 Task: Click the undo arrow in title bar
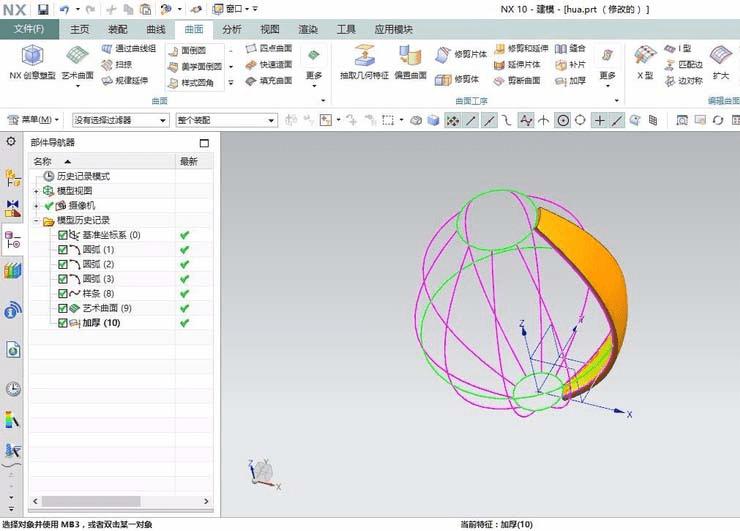[64, 9]
